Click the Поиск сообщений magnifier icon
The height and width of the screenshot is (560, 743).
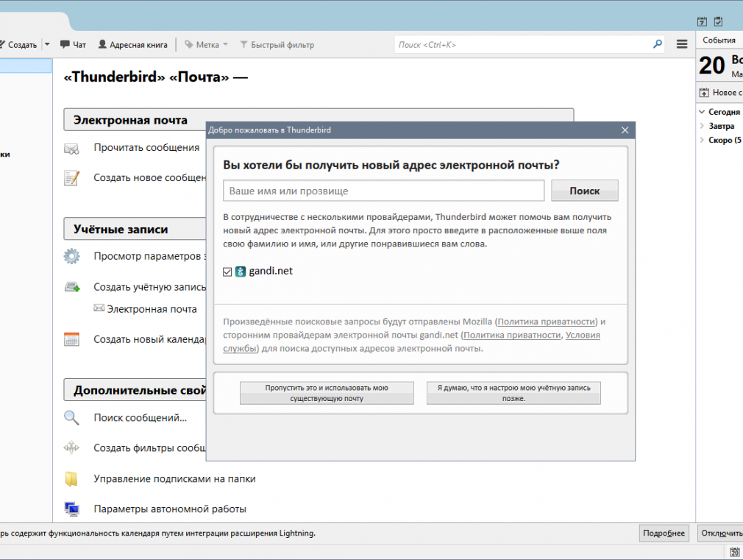tap(71, 417)
